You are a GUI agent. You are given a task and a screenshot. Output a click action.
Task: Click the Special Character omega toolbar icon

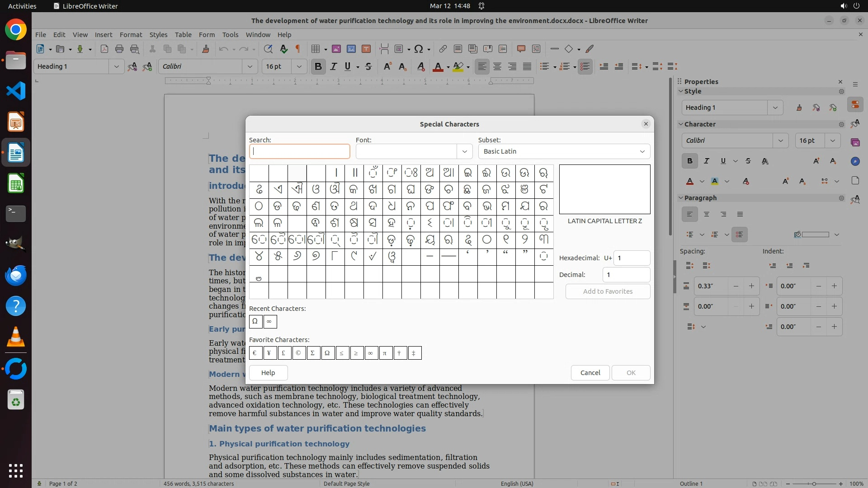(419, 49)
